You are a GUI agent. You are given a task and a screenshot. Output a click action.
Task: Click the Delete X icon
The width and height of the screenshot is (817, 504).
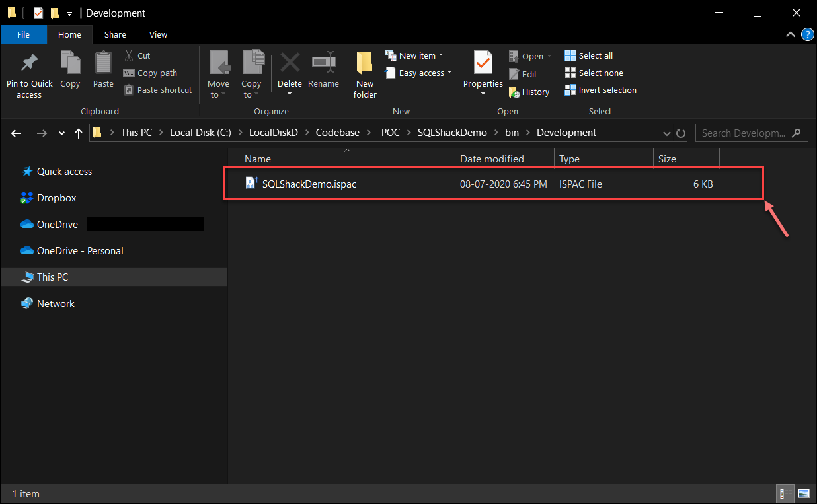[x=290, y=63]
